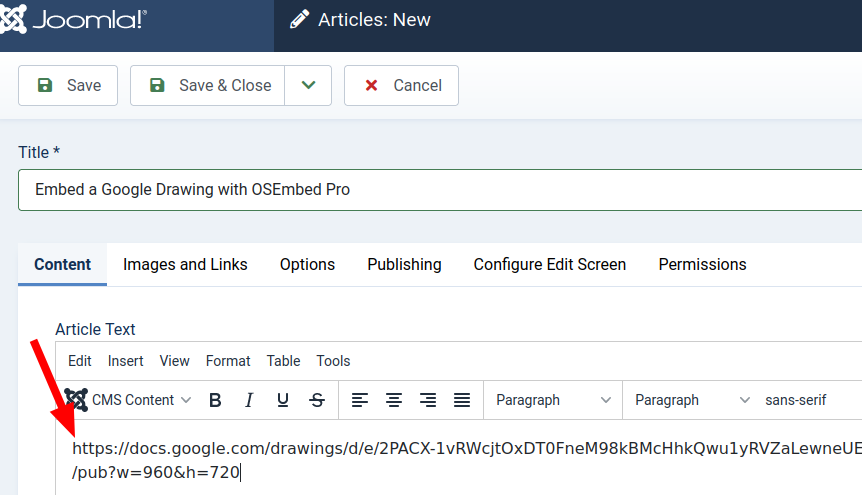Expand the Save & Close dropdown arrow
862x495 pixels.
point(308,85)
